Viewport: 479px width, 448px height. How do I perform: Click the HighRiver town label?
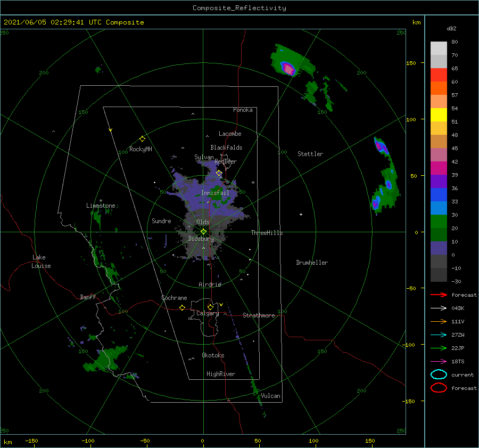pos(220,374)
